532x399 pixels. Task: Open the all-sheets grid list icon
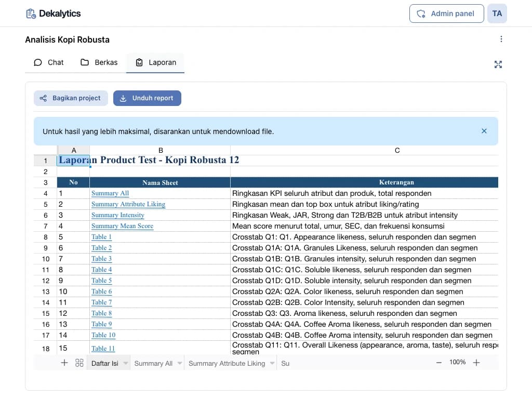coord(79,363)
